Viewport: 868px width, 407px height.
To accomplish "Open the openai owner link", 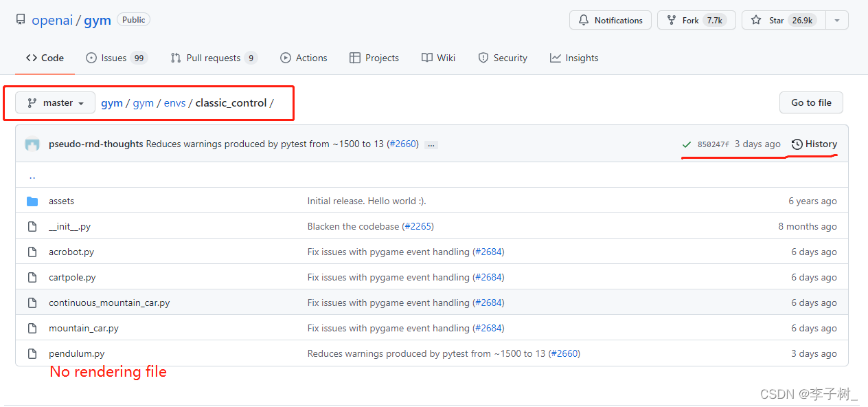I will click(x=52, y=20).
